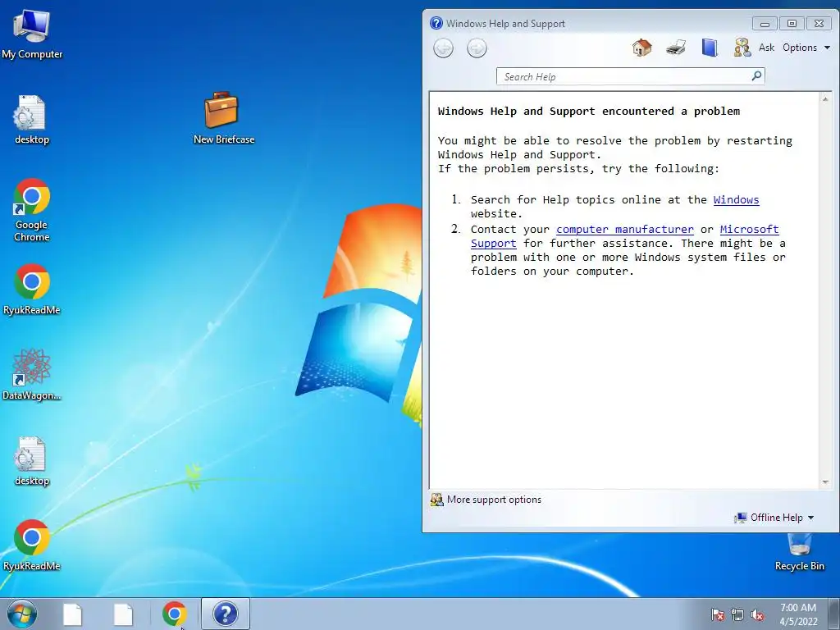
Task: Select the Recycle Bin icon
Action: click(x=799, y=552)
